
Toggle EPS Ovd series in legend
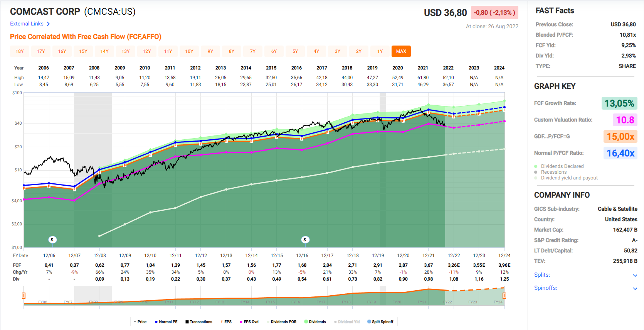pos(249,322)
